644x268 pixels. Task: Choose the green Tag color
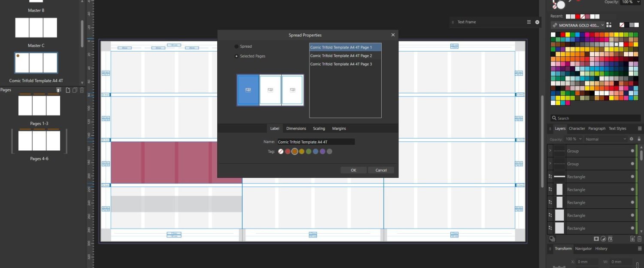click(308, 151)
